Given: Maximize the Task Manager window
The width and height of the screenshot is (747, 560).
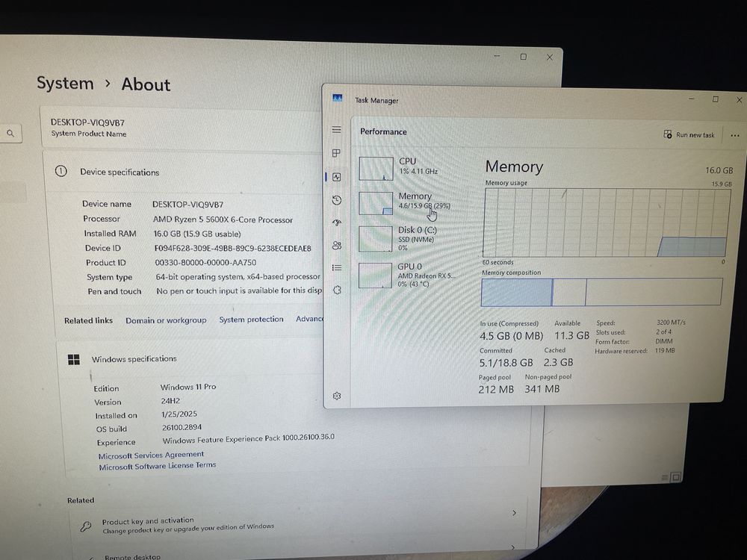Looking at the screenshot, I should (x=715, y=99).
